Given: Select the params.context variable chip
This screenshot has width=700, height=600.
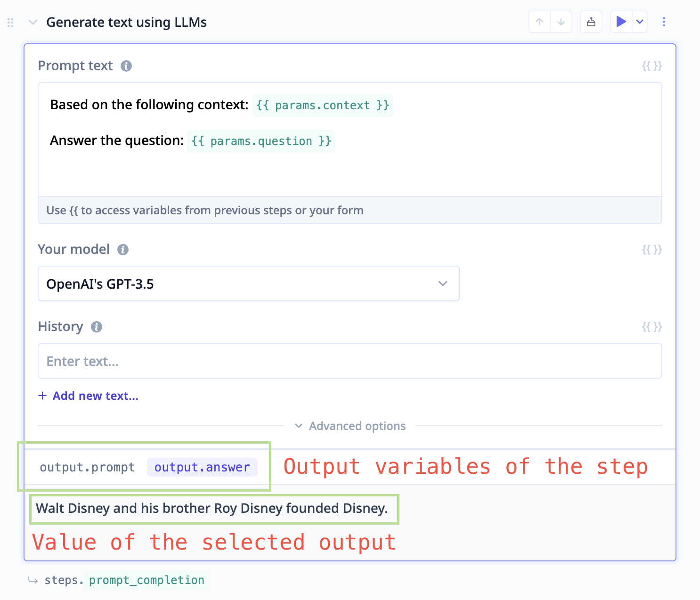Looking at the screenshot, I should point(323,105).
